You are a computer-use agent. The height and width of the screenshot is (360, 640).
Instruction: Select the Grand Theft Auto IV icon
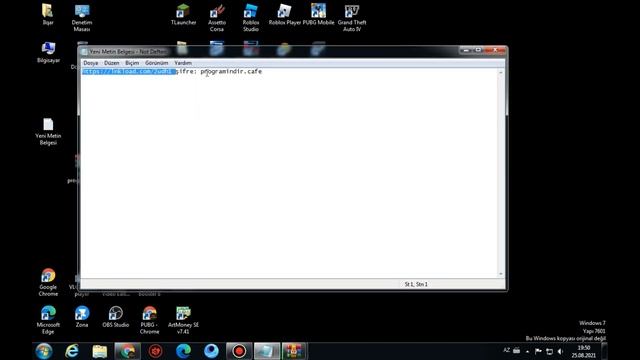352,18
